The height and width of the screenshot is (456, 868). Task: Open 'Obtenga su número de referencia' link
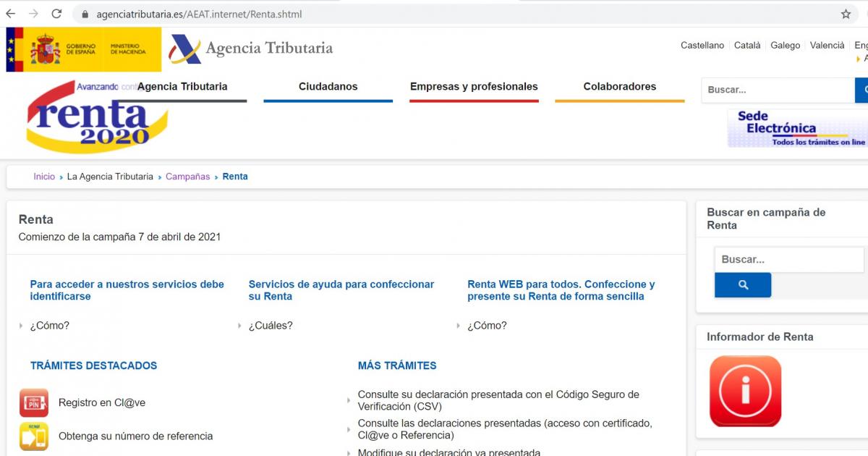click(x=136, y=436)
